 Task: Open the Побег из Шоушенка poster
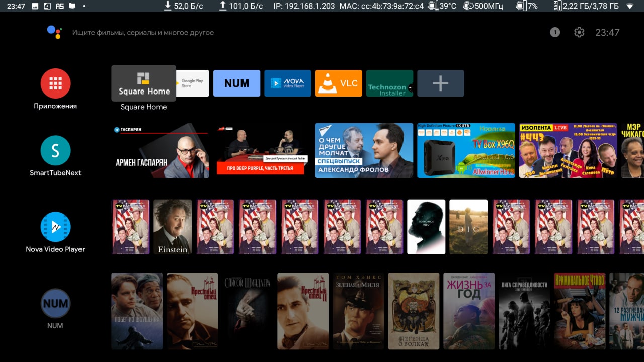click(x=137, y=311)
